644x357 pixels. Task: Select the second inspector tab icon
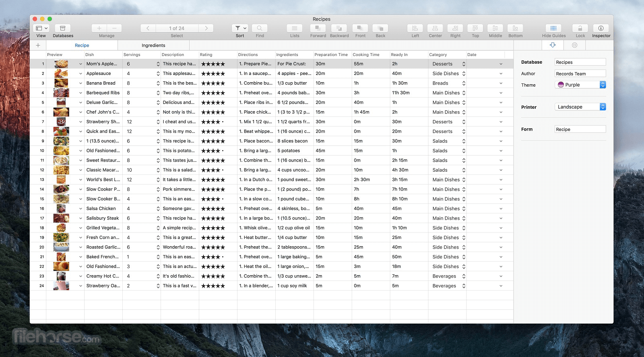coord(574,45)
